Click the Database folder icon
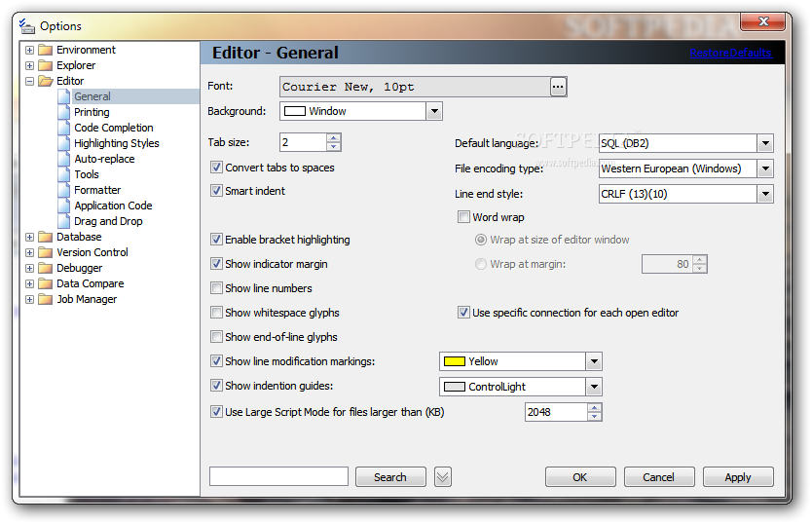Screen dimensions: 812x524 point(46,237)
